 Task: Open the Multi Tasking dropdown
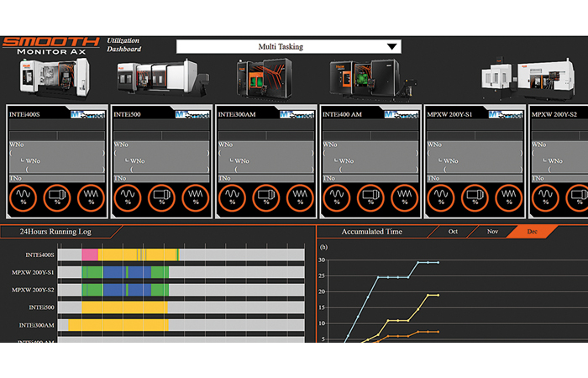point(288,46)
